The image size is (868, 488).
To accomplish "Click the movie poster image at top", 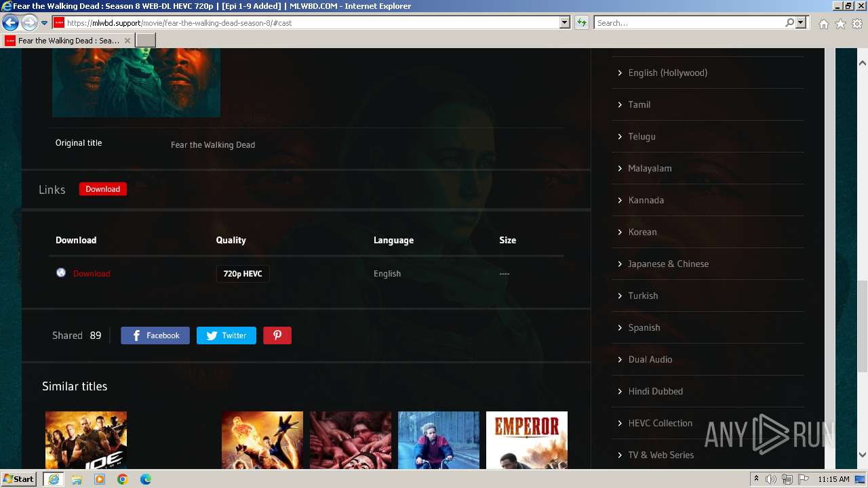I will pyautogui.click(x=136, y=83).
